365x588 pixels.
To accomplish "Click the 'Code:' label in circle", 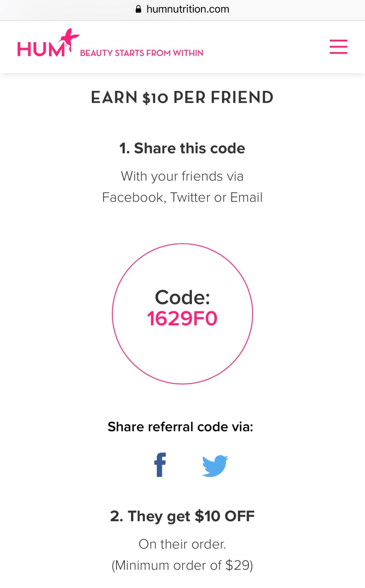I will point(182,297).
